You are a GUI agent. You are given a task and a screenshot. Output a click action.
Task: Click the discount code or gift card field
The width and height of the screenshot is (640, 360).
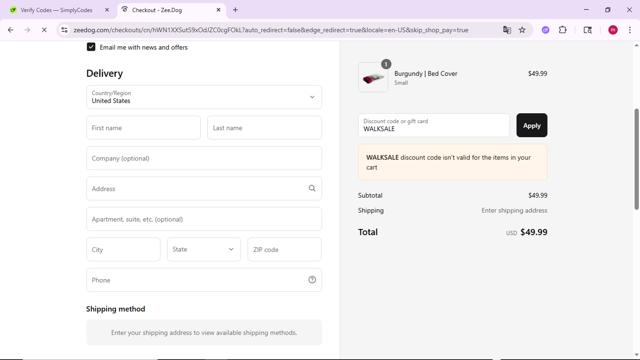[434, 125]
